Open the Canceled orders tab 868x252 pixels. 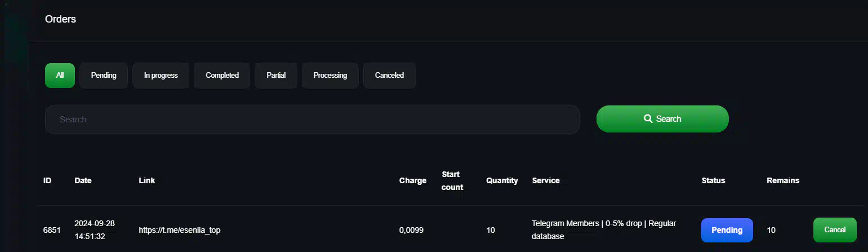(x=389, y=76)
